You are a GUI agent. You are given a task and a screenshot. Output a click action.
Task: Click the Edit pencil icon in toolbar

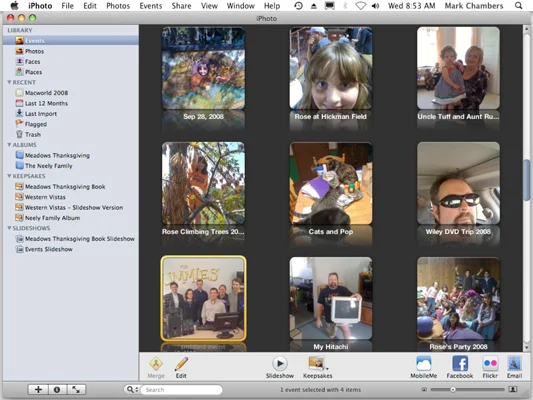click(181, 364)
